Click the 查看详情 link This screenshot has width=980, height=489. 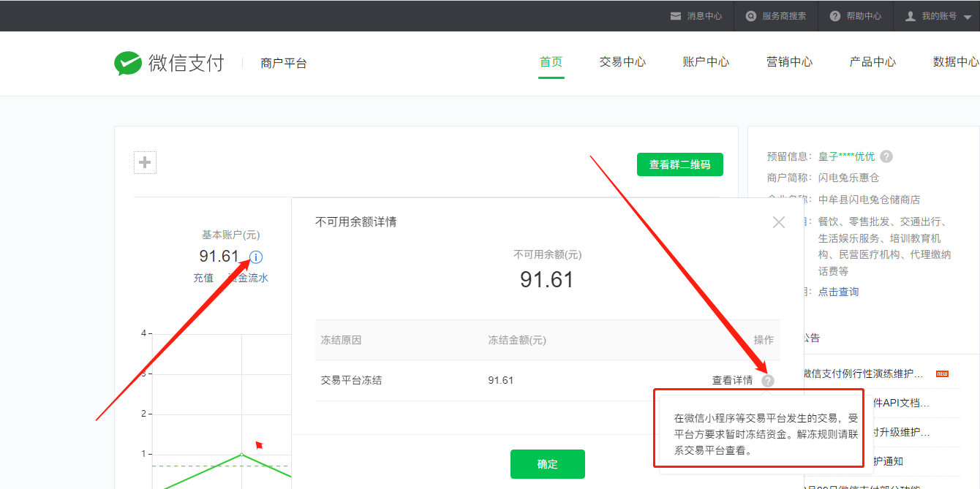pyautogui.click(x=733, y=380)
